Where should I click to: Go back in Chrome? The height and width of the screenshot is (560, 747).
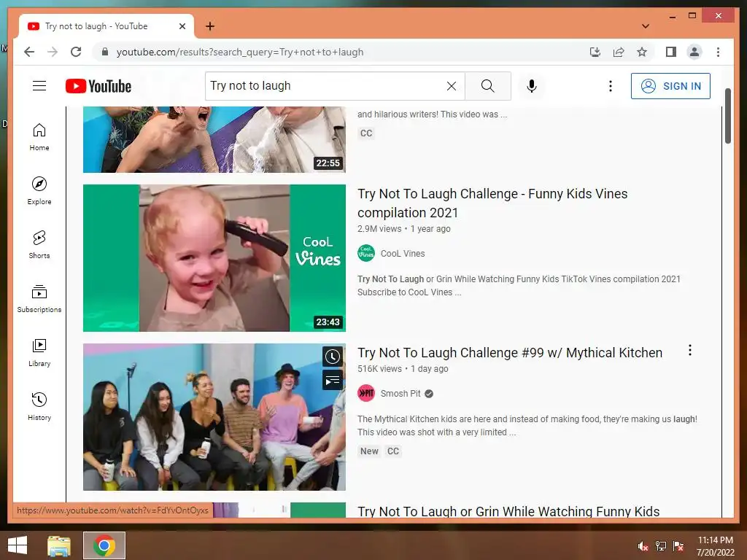coord(29,52)
